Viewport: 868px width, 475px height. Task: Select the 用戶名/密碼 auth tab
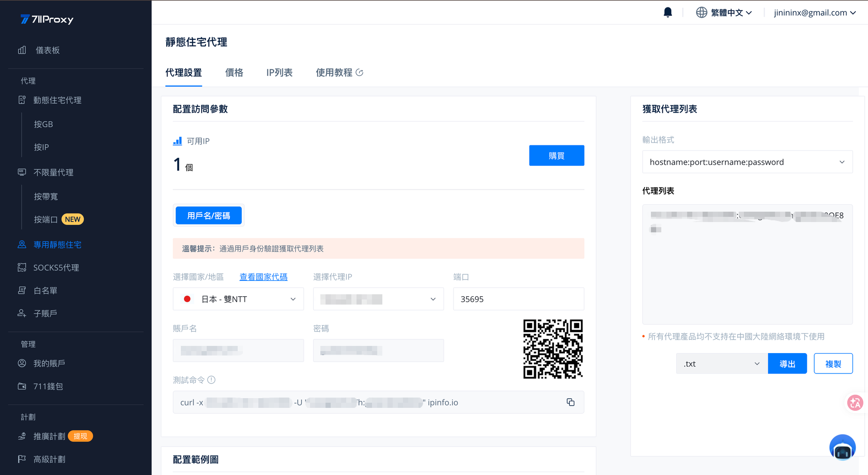[x=209, y=216]
